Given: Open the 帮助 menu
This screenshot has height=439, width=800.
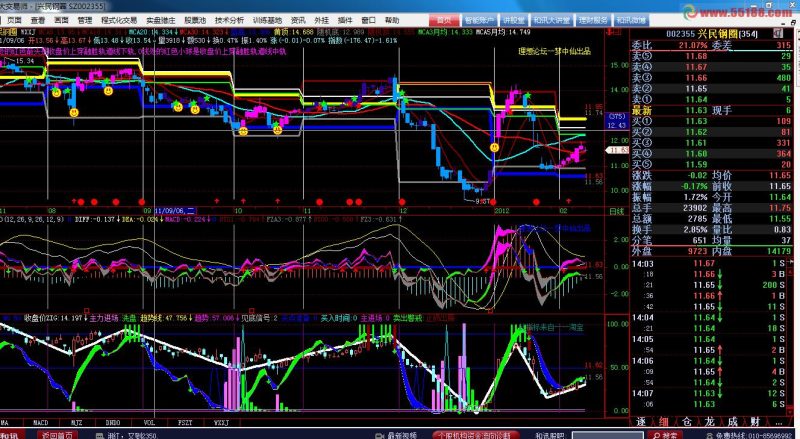Looking at the screenshot, I should coord(392,20).
